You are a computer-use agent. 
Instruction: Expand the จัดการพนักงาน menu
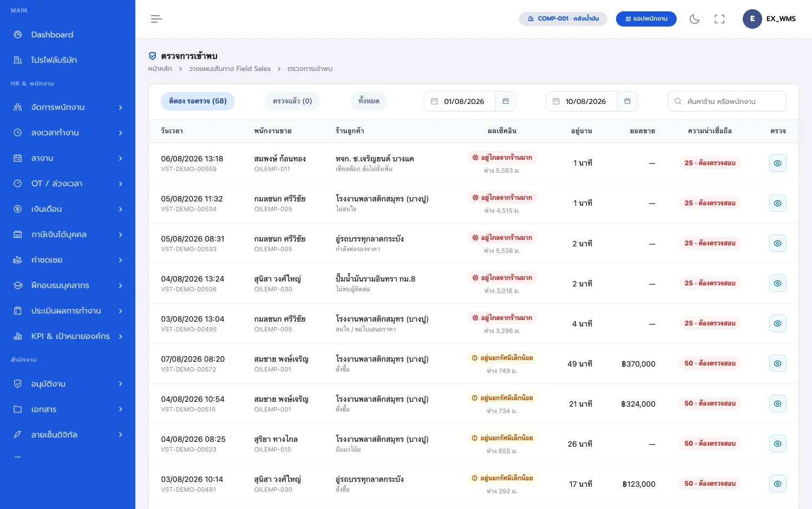tap(68, 107)
